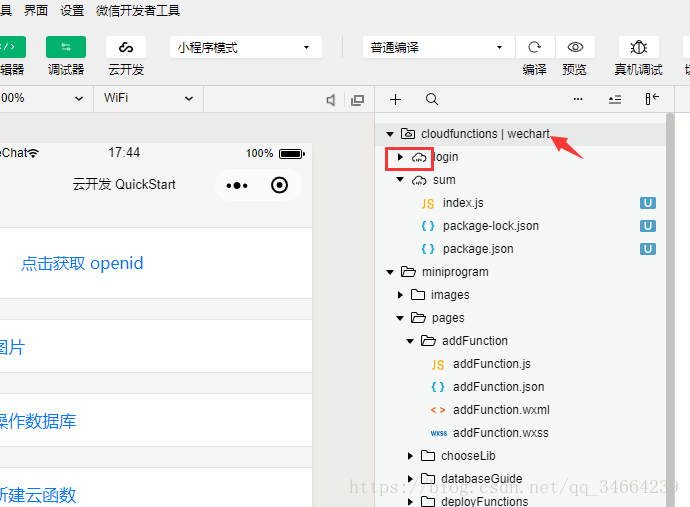This screenshot has height=507, width=690.
Task: Click the sort directory tree icon
Action: [x=615, y=99]
